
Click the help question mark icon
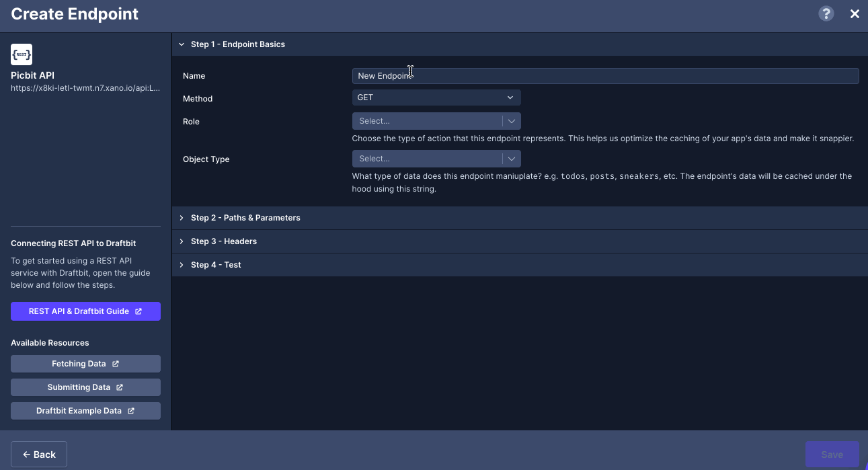[826, 13]
